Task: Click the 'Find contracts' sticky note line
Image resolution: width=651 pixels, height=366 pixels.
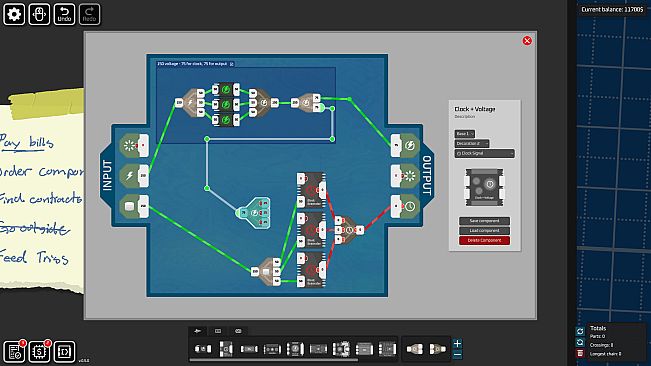Action: click(x=41, y=199)
